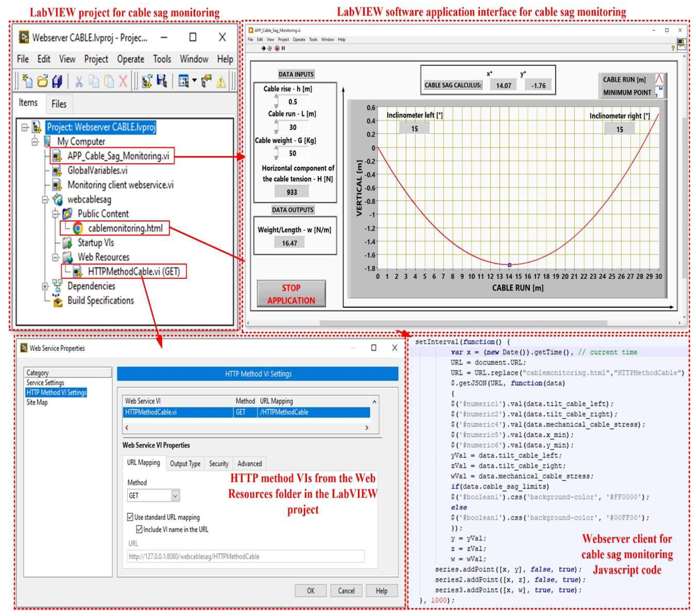
Task: Open the Operate menu in project window
Action: [x=130, y=59]
